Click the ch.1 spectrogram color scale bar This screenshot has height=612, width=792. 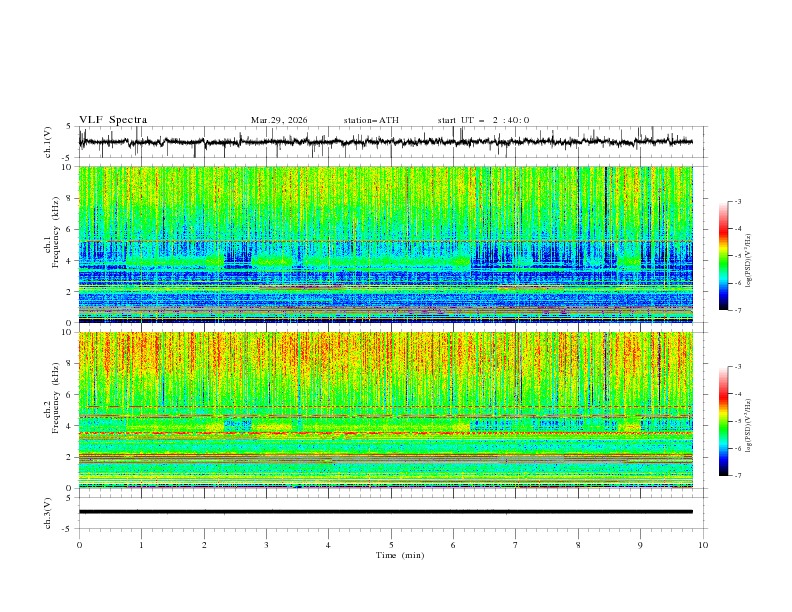point(723,255)
